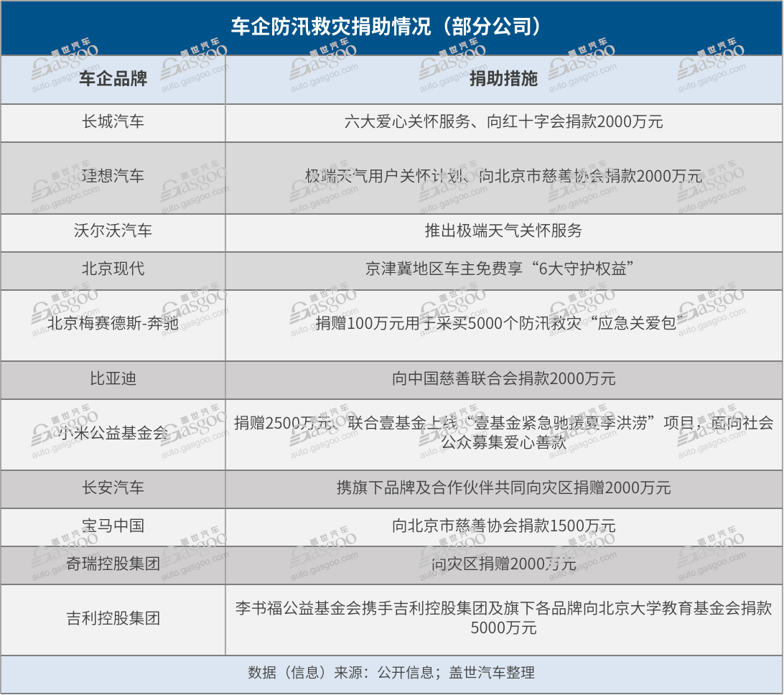Click the cell 向中国慈善联合会捐款2000万元
Viewport: 784px width, 695px height.
tap(503, 378)
